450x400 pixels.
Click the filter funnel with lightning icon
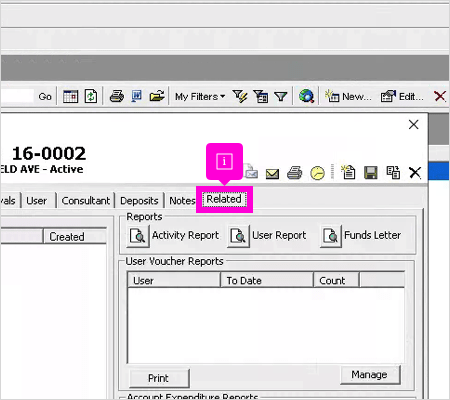240,96
